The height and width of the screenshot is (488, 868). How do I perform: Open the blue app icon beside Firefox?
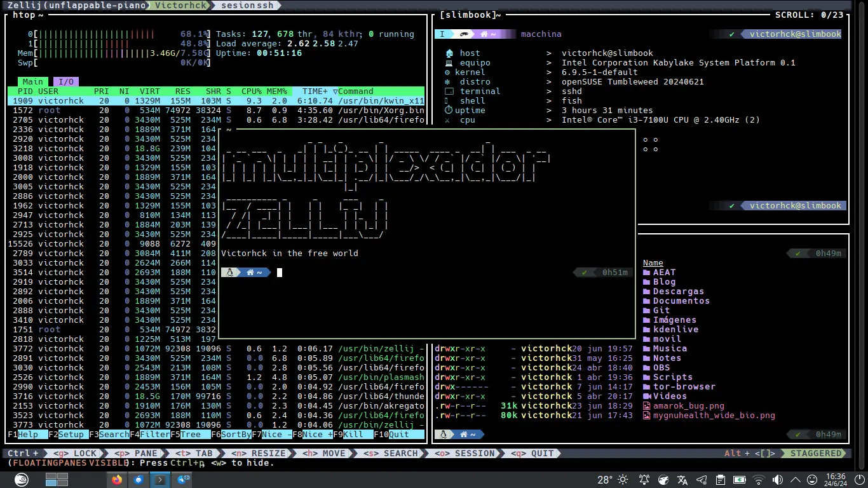tap(139, 480)
